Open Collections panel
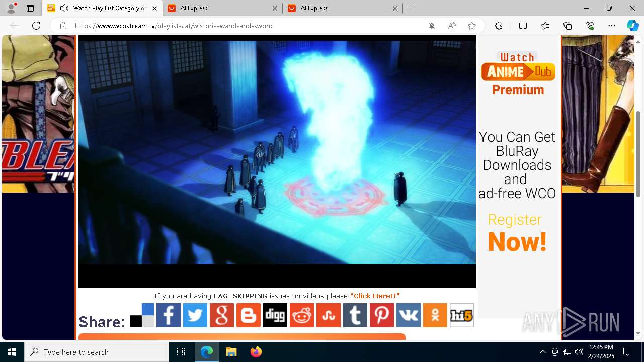Screen dimensions: 644x362 point(568,26)
